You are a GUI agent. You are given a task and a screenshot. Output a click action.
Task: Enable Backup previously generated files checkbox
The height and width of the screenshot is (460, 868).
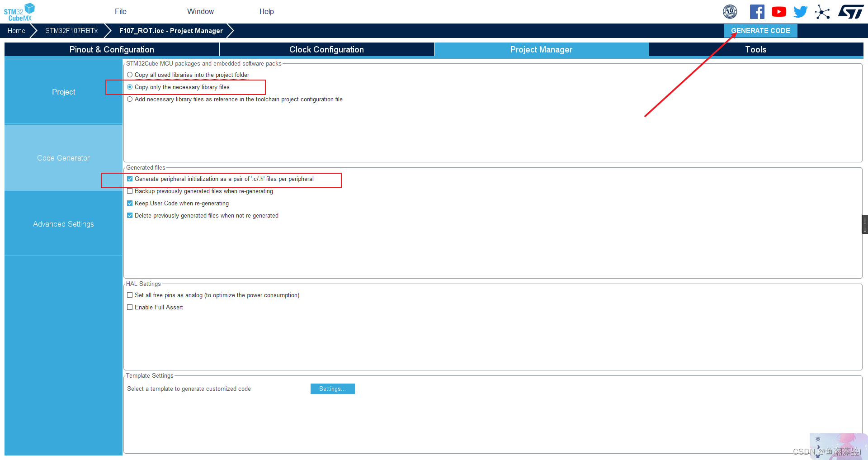[130, 191]
